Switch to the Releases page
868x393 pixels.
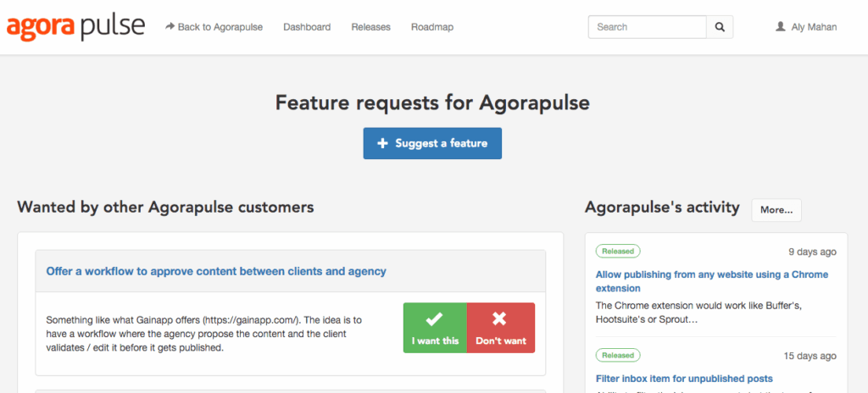[x=370, y=27]
